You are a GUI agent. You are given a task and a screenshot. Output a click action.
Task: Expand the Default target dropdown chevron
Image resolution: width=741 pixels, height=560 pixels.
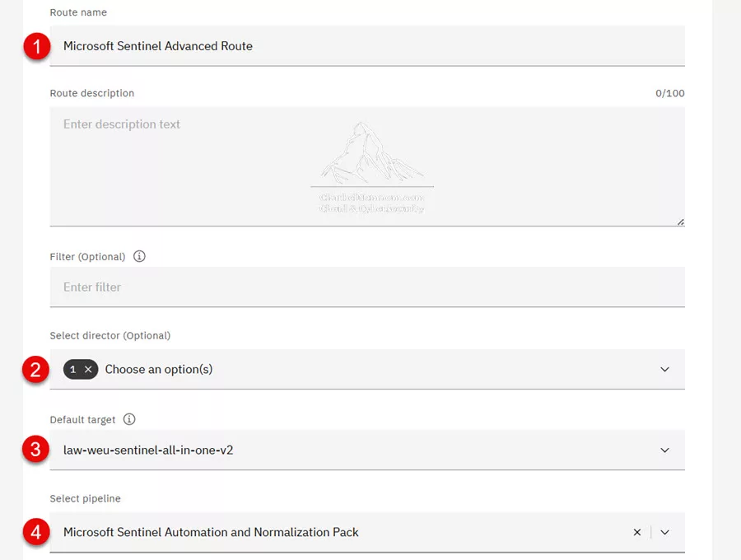[x=664, y=450]
